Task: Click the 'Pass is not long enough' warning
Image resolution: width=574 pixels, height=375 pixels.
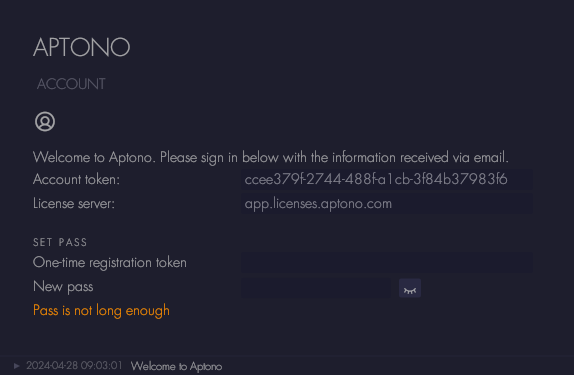Action: [101, 311]
